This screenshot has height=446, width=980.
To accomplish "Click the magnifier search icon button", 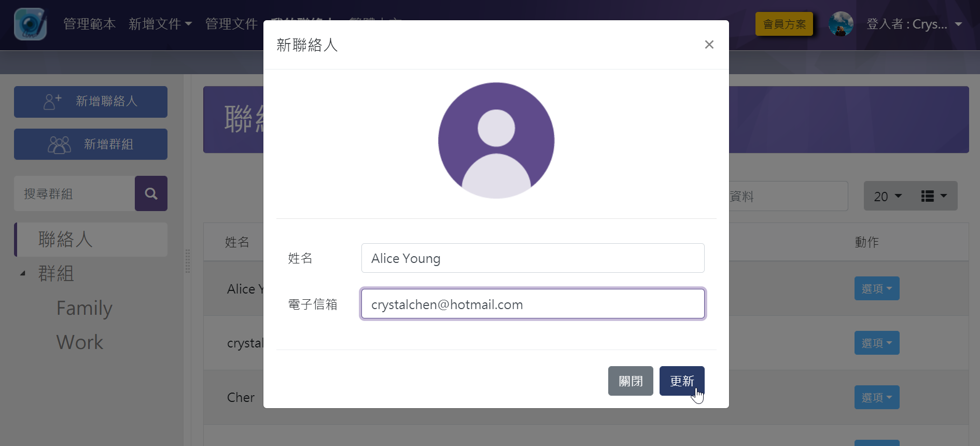I will (x=151, y=193).
